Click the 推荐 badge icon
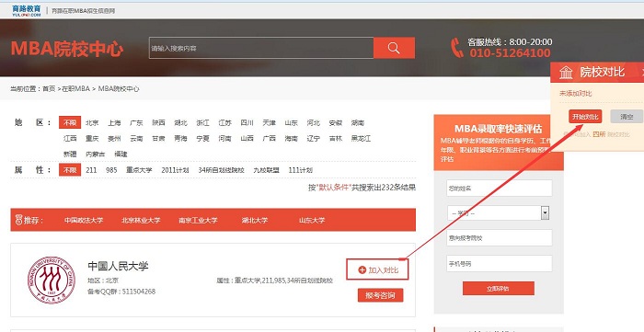Viewport: 644px width, 332px height. tap(18, 220)
